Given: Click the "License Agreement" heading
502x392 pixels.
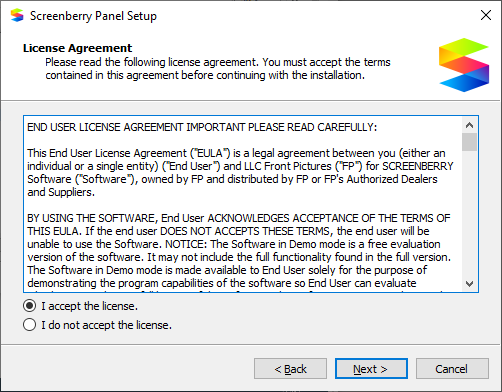Looking at the screenshot, I should click(78, 48).
